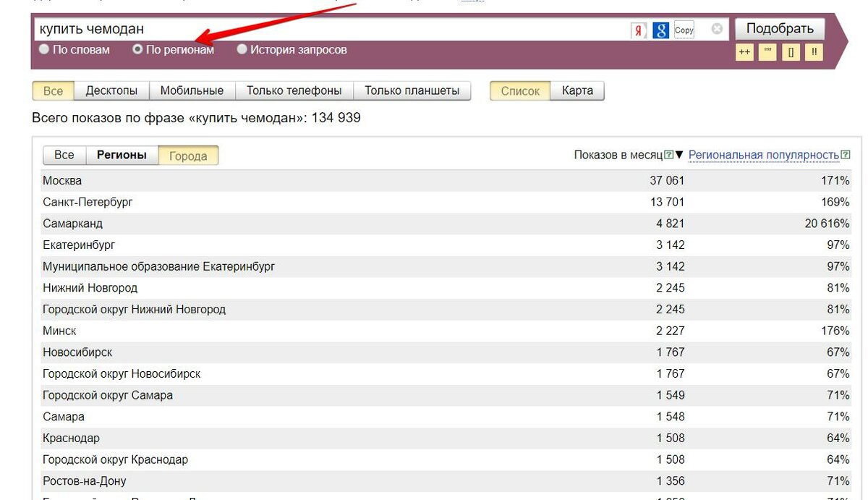Click the 20 616% popularity value
The height and width of the screenshot is (500, 868).
pyautogui.click(x=827, y=224)
